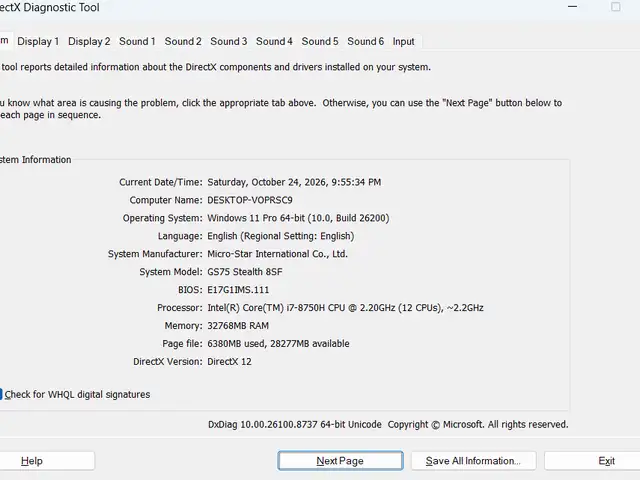Click Save All Information button
This screenshot has height=480, width=640.
point(473,461)
